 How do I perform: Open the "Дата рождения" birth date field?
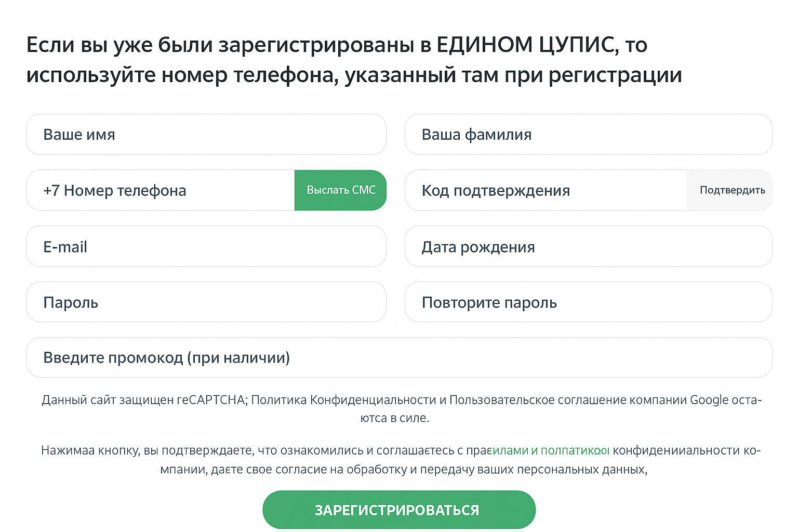tap(588, 247)
